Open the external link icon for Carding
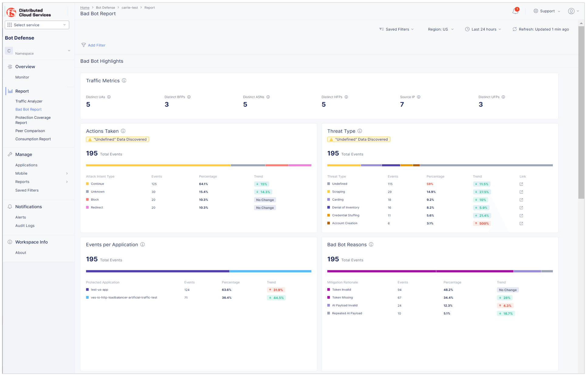The height and width of the screenshot is (378, 588). click(x=521, y=200)
